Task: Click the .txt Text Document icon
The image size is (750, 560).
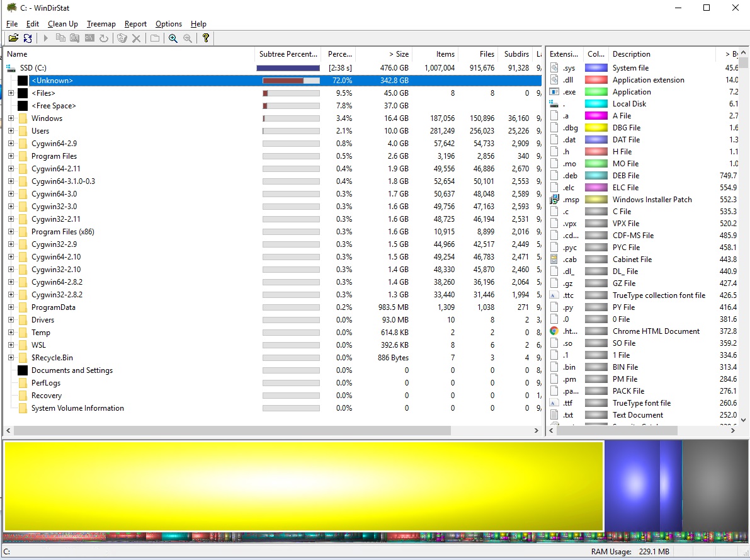Action: (x=554, y=415)
